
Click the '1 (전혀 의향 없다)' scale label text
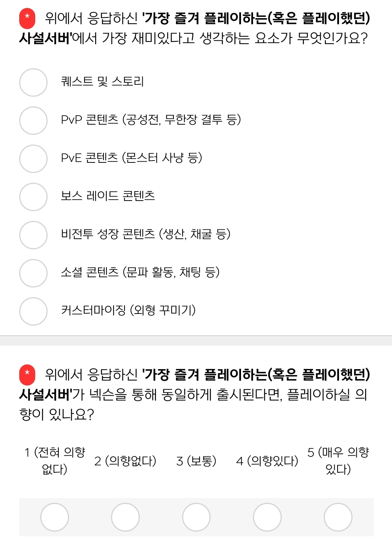point(54,461)
